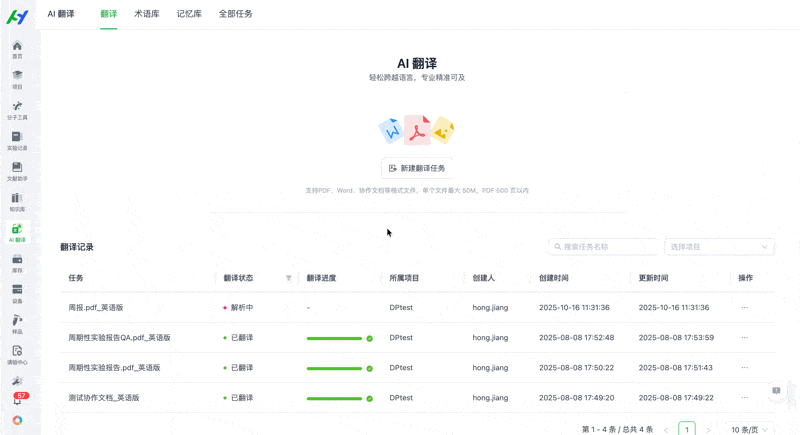Click progress bar of 测试协作文档_英语版

click(x=334, y=398)
